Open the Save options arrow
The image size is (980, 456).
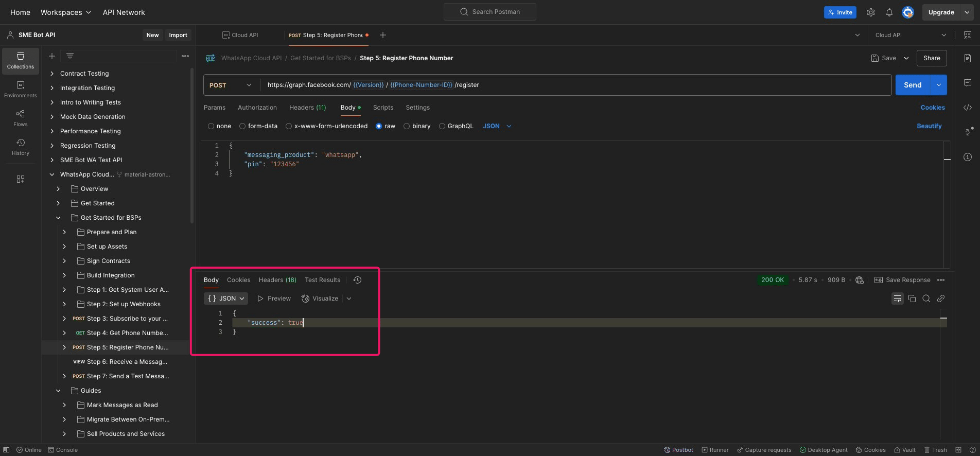point(906,58)
